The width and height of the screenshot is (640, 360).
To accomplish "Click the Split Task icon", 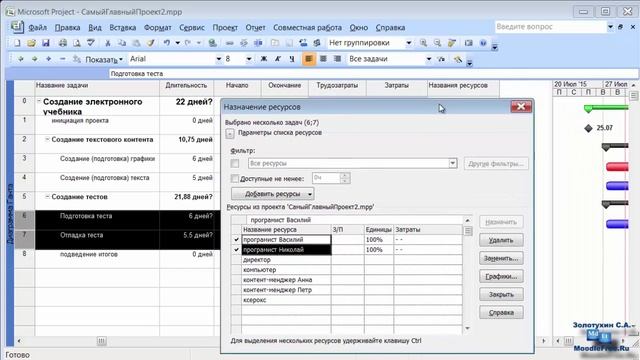I will (x=258, y=43).
